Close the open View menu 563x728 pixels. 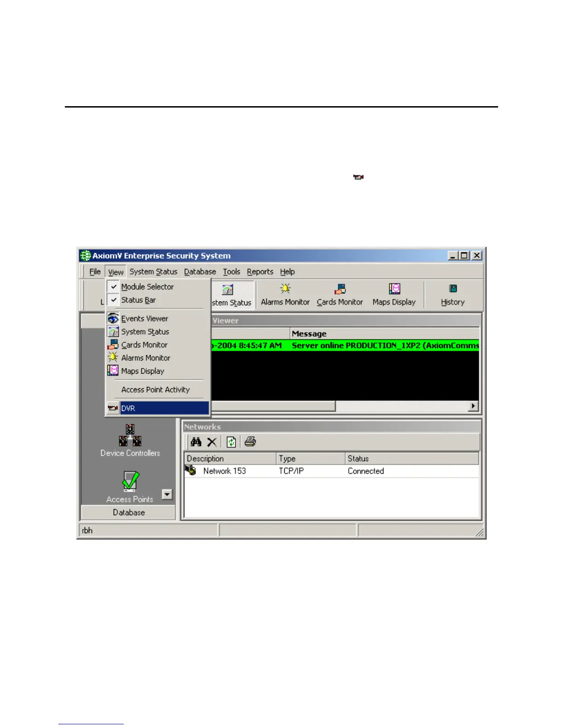(116, 272)
